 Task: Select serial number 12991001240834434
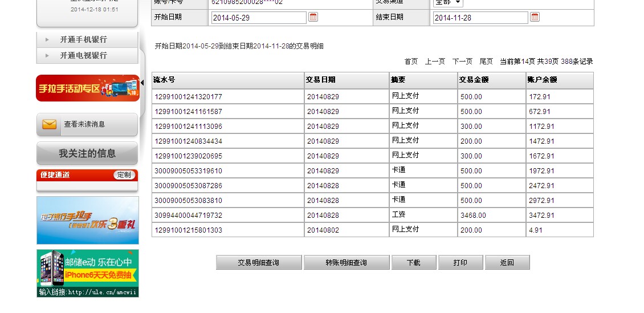click(189, 141)
